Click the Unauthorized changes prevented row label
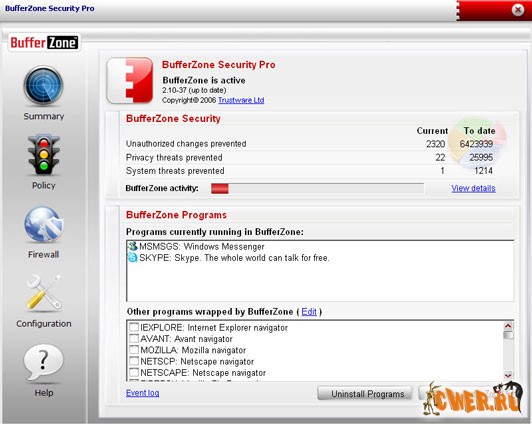 pyautogui.click(x=186, y=144)
